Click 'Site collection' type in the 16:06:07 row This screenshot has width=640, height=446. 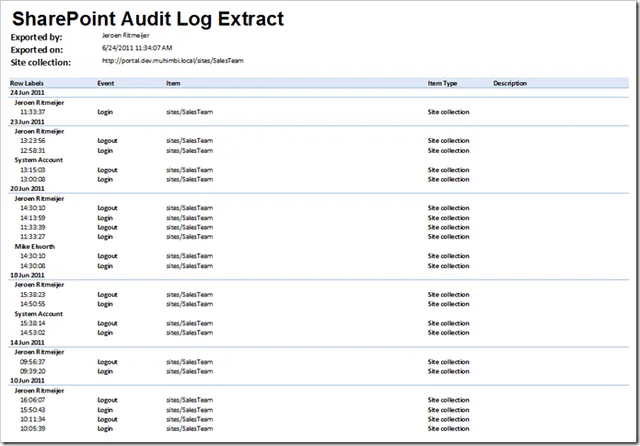coord(449,400)
